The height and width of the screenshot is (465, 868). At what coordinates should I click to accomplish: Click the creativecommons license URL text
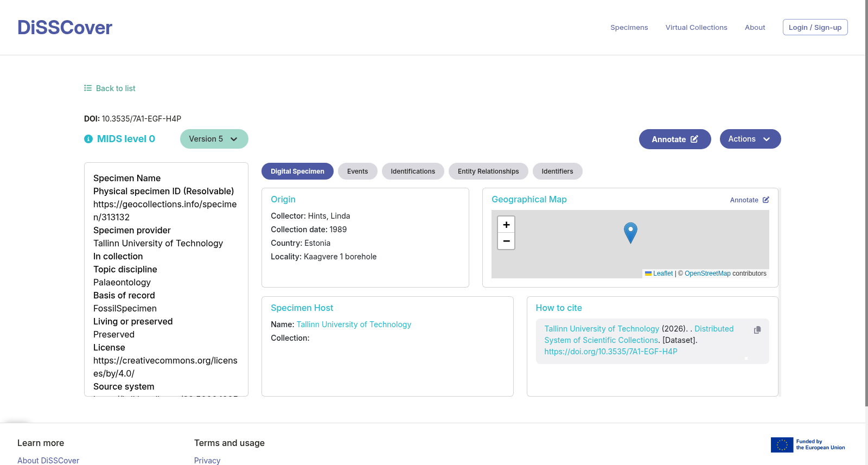[165, 367]
